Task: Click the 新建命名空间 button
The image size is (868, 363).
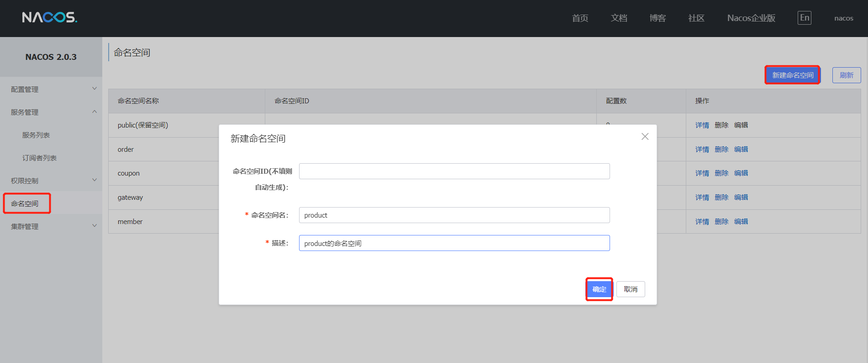Action: pyautogui.click(x=793, y=75)
